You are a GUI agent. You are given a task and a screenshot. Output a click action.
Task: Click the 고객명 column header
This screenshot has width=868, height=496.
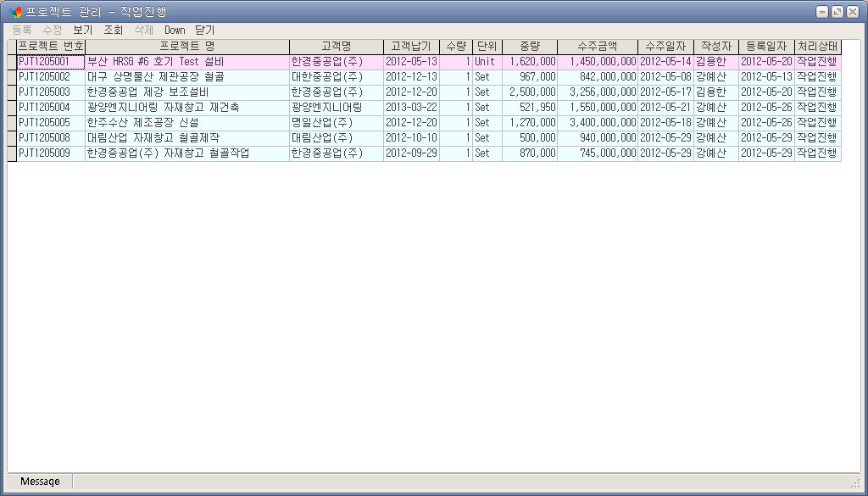point(336,47)
